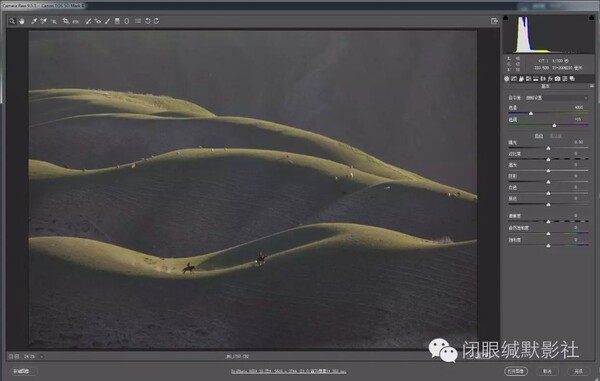Toggle shadow clipping warning on histogram

(505, 18)
